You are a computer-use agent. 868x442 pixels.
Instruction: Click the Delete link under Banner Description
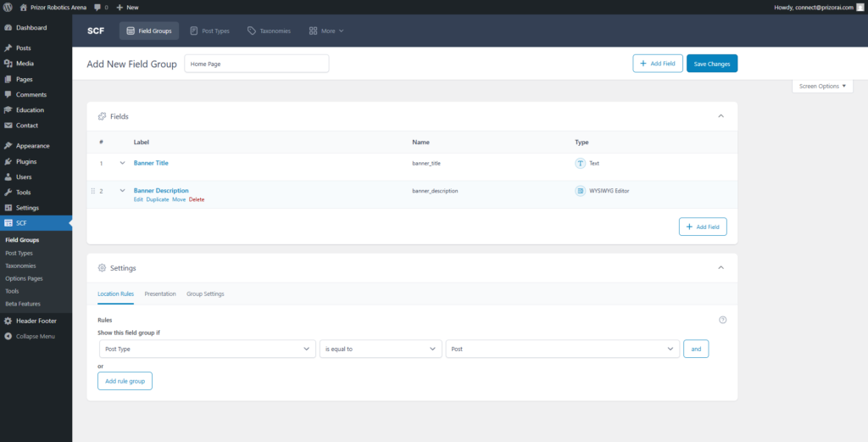[x=197, y=199]
